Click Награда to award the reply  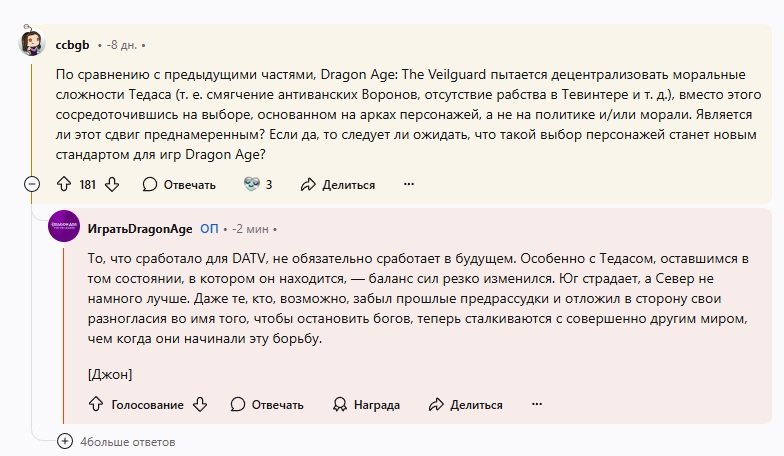(x=365, y=404)
